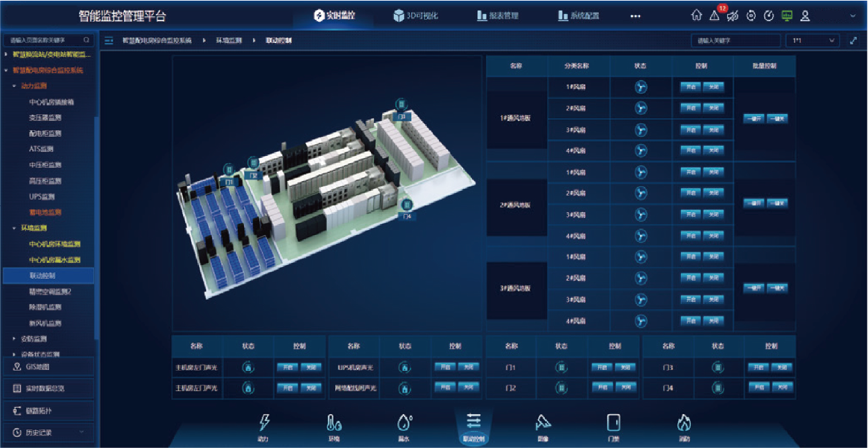The image size is (868, 448).
Task: Open the 1*1 layout dropdown
Action: point(813,41)
